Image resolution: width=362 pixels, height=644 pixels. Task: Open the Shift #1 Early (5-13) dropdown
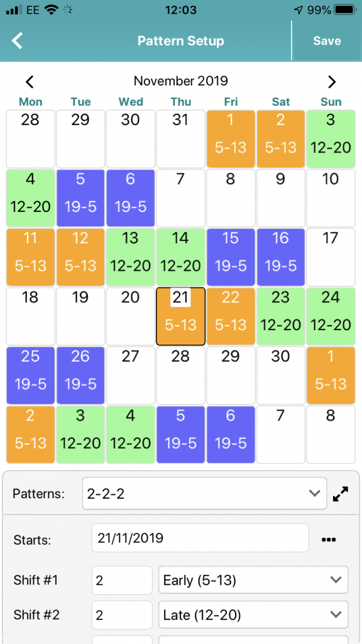pyautogui.click(x=253, y=580)
